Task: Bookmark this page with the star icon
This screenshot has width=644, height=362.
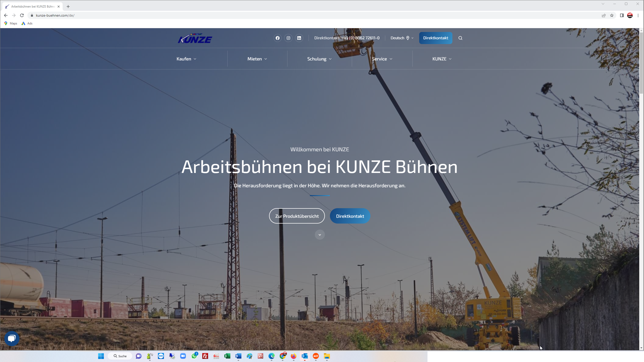Action: (612, 15)
